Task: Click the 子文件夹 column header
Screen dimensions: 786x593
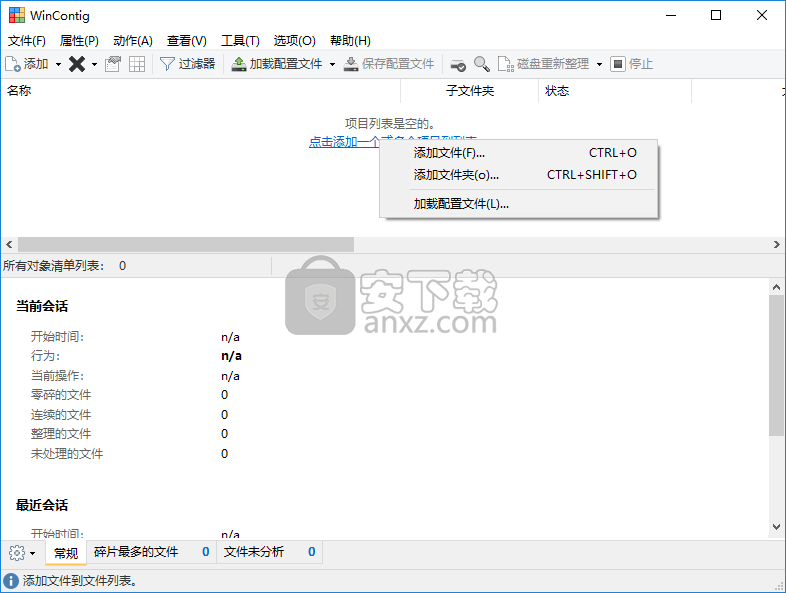Action: coord(470,91)
